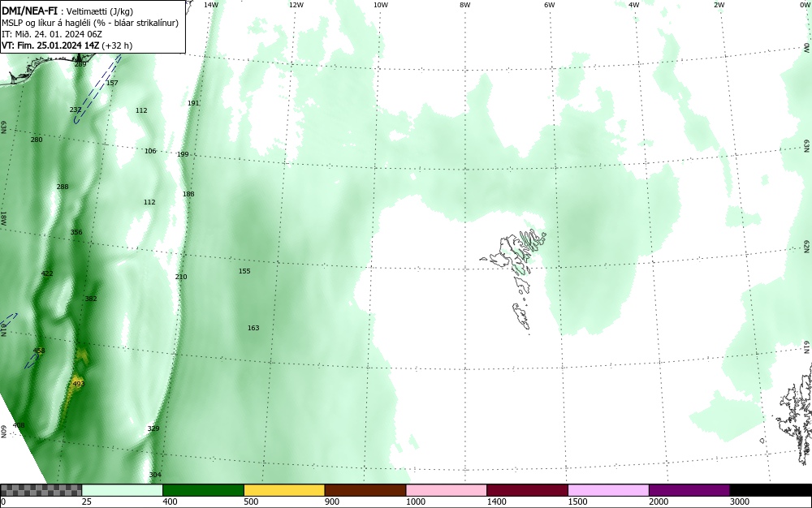Click the 10W longitude label
Viewport: 812px width, 508px height.
[x=381, y=5]
